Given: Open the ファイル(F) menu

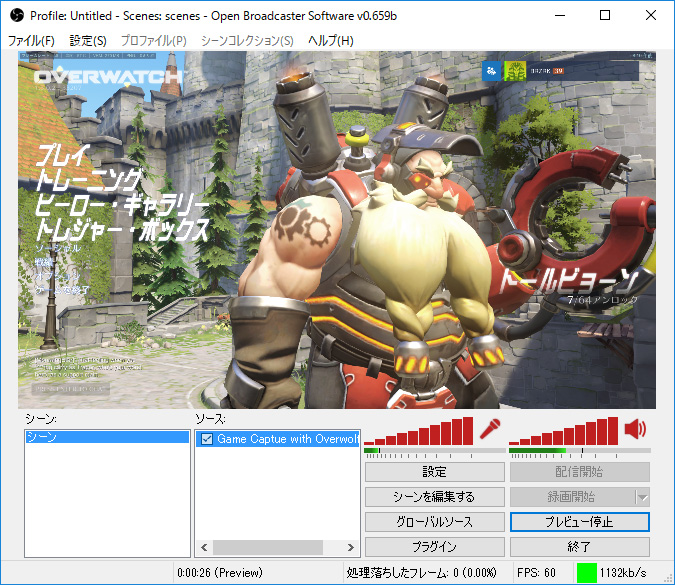Looking at the screenshot, I should [32, 40].
